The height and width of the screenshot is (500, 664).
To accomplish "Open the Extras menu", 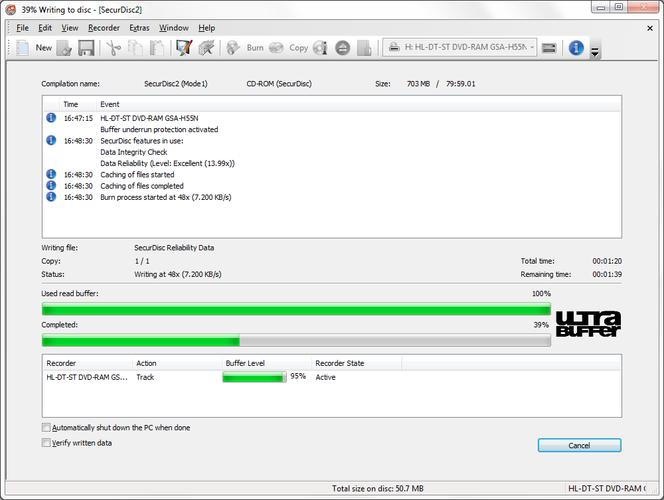I will click(x=139, y=28).
